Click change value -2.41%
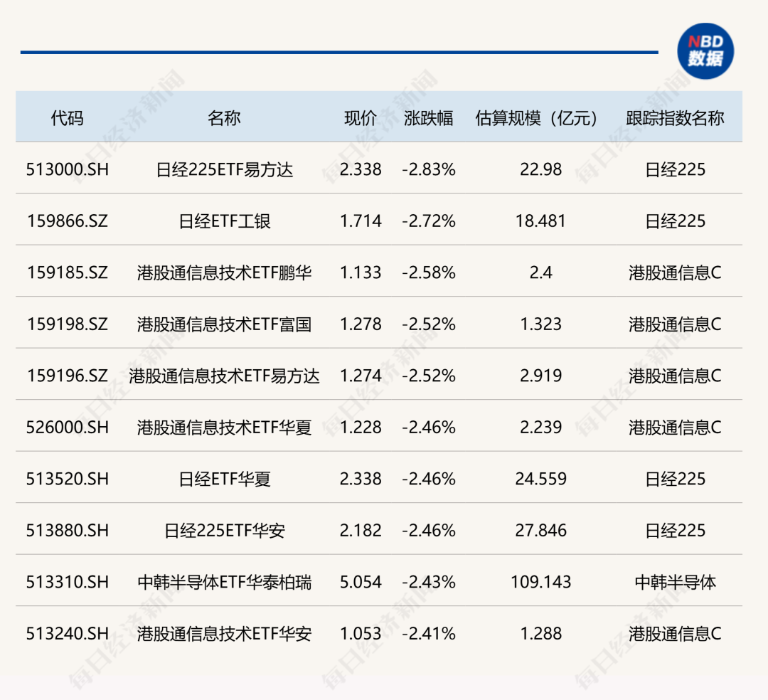 point(429,633)
